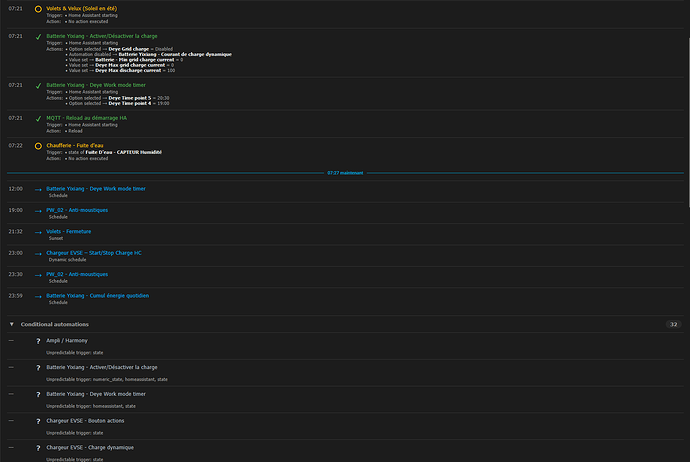Click the 23:00 time label
The width and height of the screenshot is (690, 462).
15,253
